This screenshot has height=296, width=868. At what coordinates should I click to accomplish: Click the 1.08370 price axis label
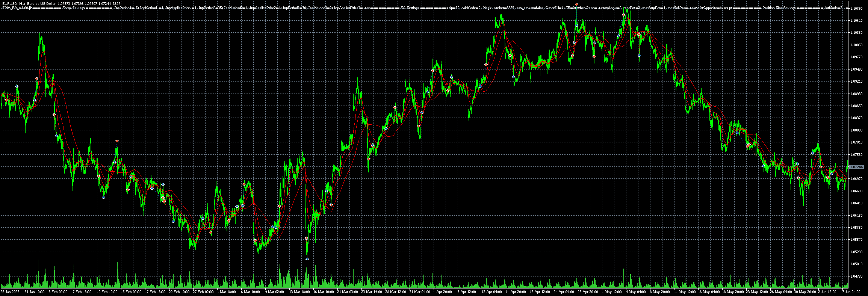[x=857, y=118]
